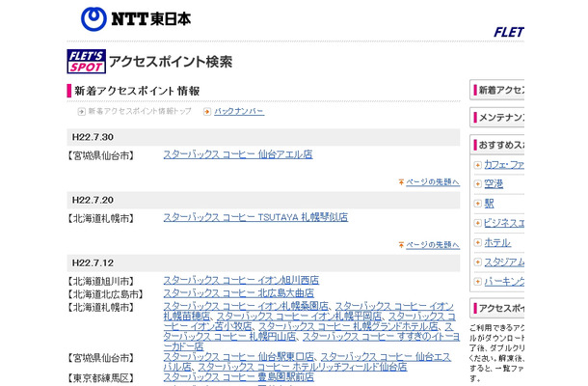Click the 【東京都練馬区】 region label

100,378
